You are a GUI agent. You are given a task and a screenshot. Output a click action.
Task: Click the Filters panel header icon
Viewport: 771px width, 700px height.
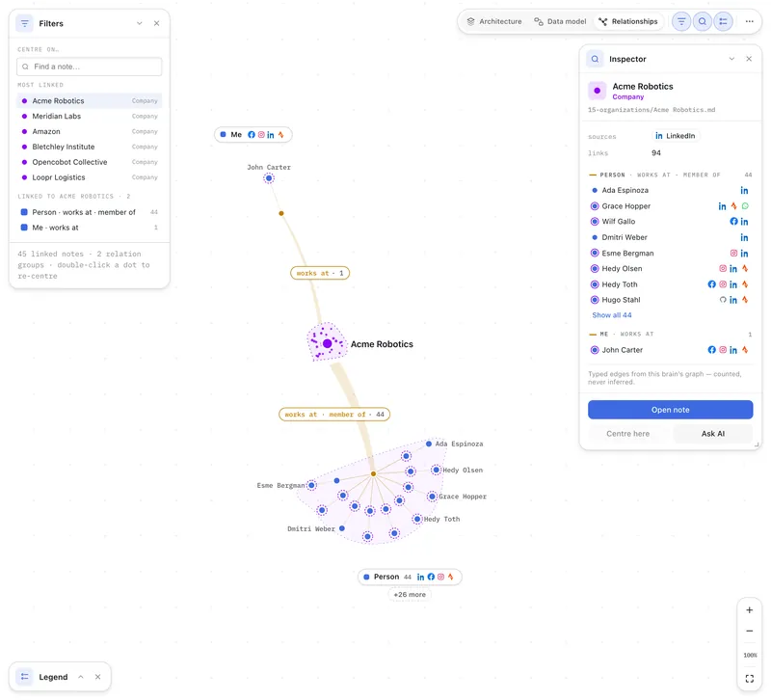25,23
